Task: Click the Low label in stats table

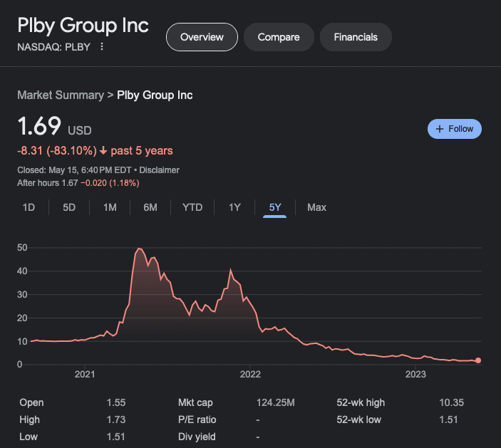Action: [x=29, y=437]
